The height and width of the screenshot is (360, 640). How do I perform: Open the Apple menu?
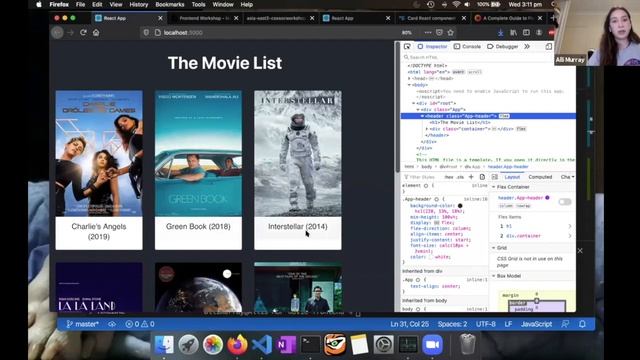(39, 4)
